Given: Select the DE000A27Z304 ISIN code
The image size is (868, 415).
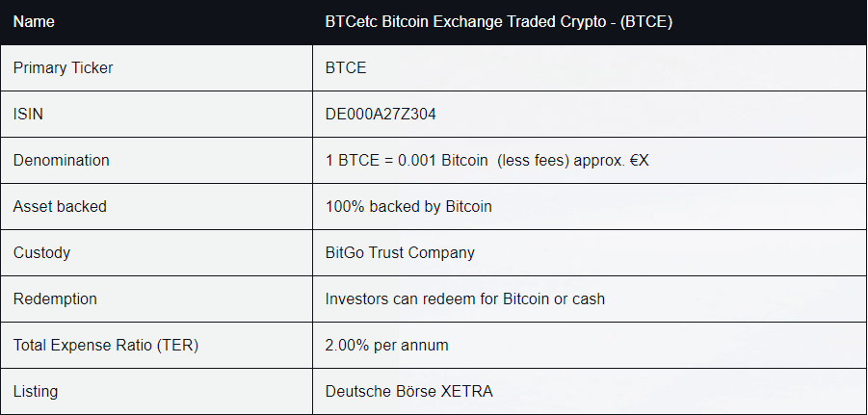Looking at the screenshot, I should [x=381, y=114].
